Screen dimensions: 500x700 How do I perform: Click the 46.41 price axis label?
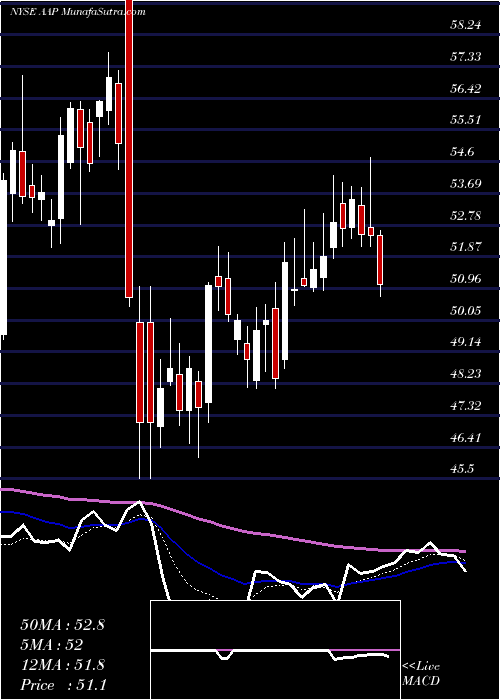point(465,437)
